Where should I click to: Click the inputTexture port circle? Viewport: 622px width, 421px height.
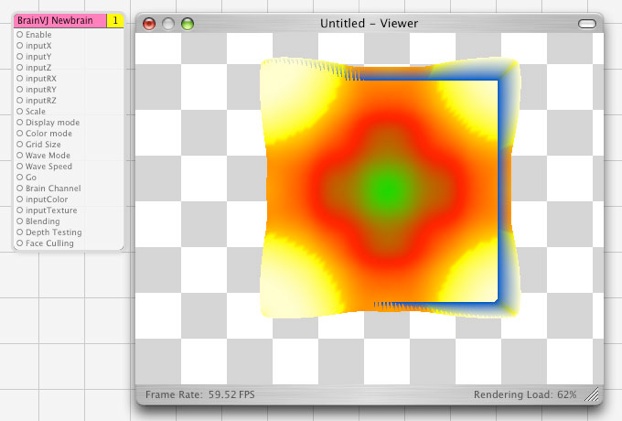click(19, 210)
